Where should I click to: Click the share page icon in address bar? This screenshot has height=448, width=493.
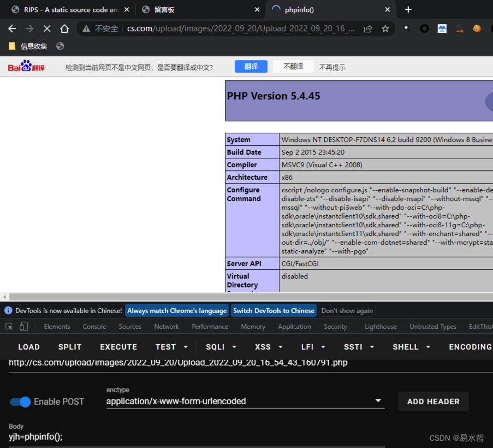[x=368, y=28]
